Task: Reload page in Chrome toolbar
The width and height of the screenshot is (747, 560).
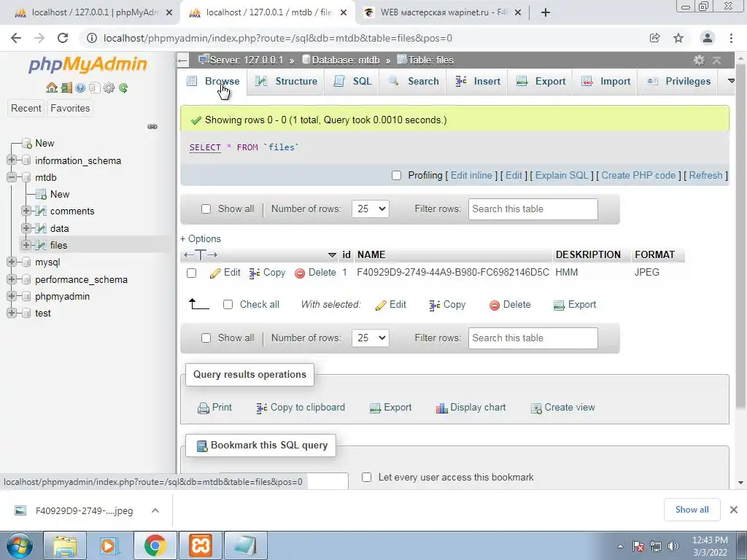Action: click(x=63, y=38)
